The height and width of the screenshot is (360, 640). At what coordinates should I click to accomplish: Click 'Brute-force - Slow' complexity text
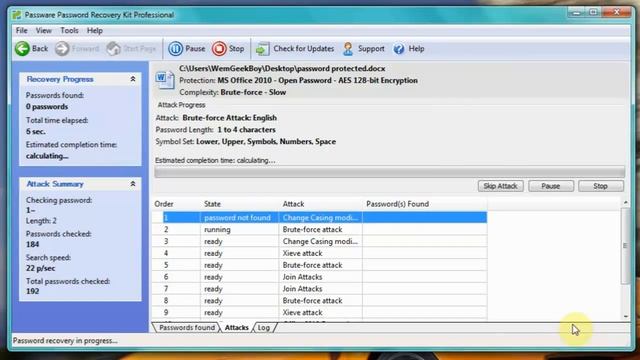coord(253,92)
